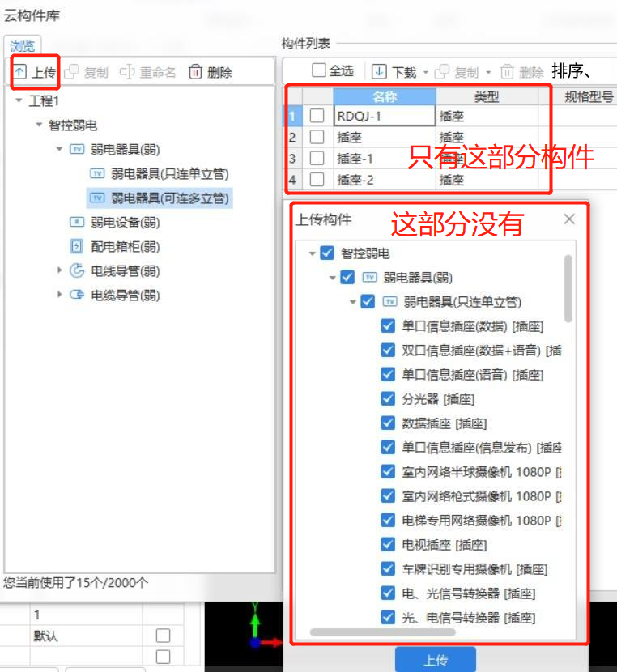Uncheck 分光器 [插座] in upload list

(x=388, y=398)
